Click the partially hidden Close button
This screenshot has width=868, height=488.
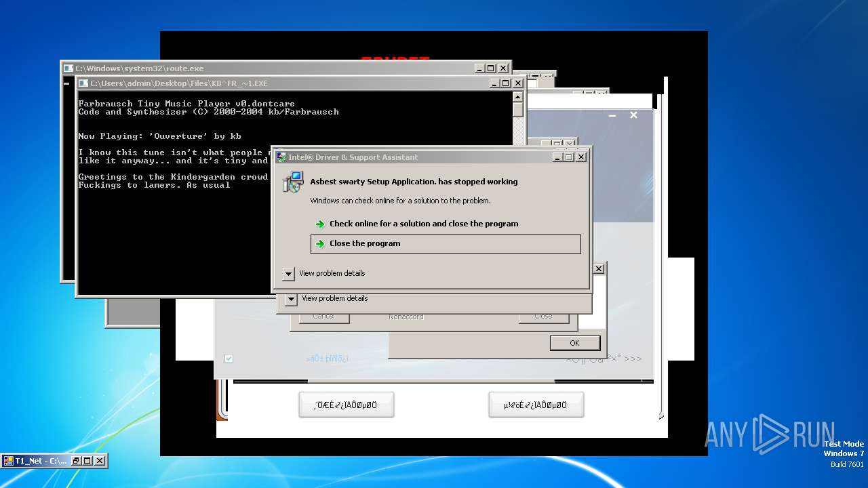(x=543, y=317)
